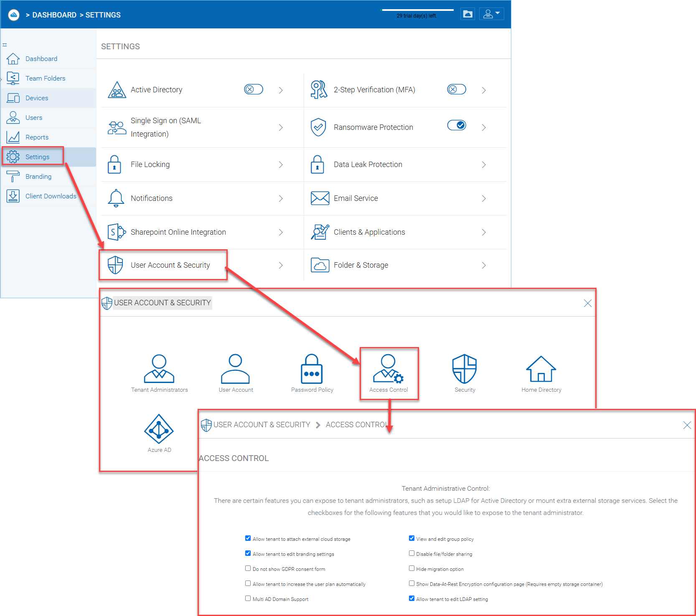Expand Single Sign on chevron arrow
The image size is (696, 616).
click(x=281, y=127)
